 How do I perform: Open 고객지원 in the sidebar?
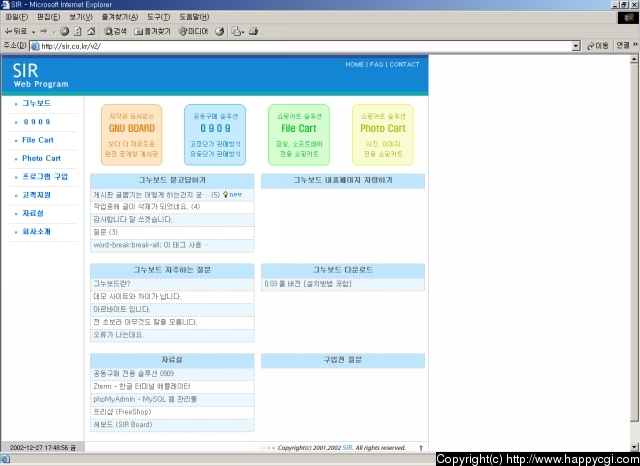coord(36,195)
